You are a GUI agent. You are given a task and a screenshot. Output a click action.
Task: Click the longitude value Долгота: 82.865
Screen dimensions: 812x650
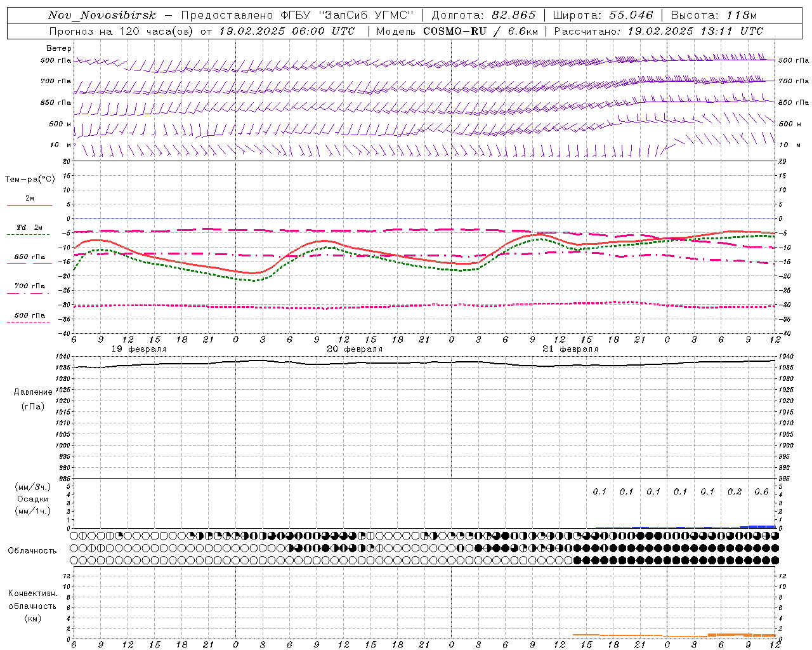tap(483, 15)
